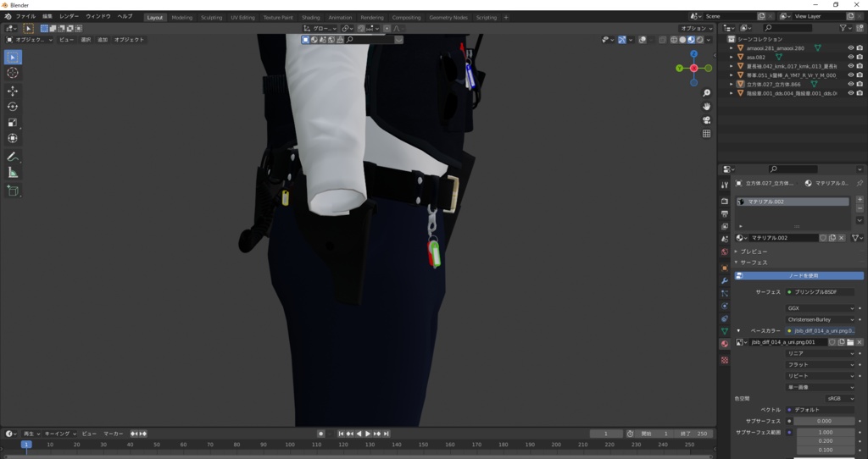The height and width of the screenshot is (459, 868).
Task: Switch to Geometry Nodes workspace tab
Action: 448,17
